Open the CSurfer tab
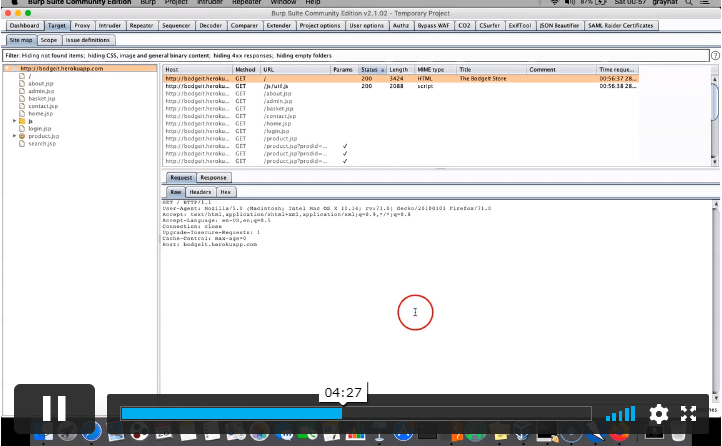Image resolution: width=722 pixels, height=446 pixels. click(489, 26)
